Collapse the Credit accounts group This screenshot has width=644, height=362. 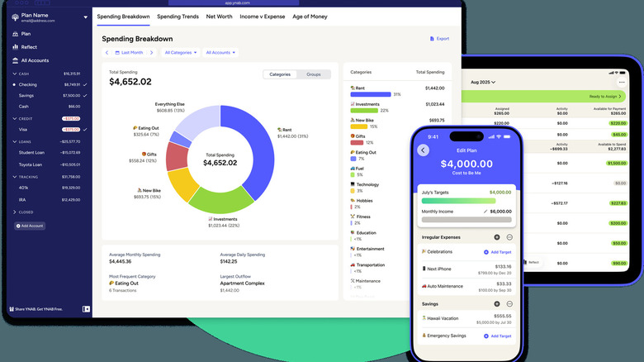(x=15, y=118)
